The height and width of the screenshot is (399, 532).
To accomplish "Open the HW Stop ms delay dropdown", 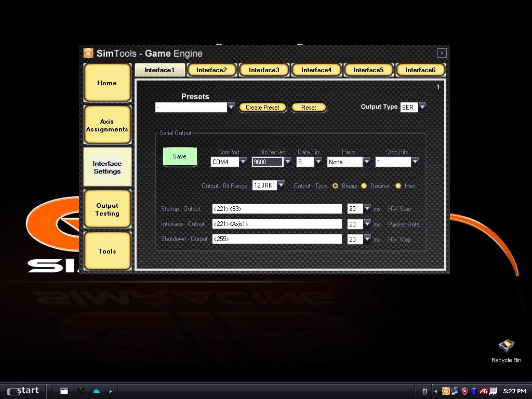I will click(x=367, y=239).
